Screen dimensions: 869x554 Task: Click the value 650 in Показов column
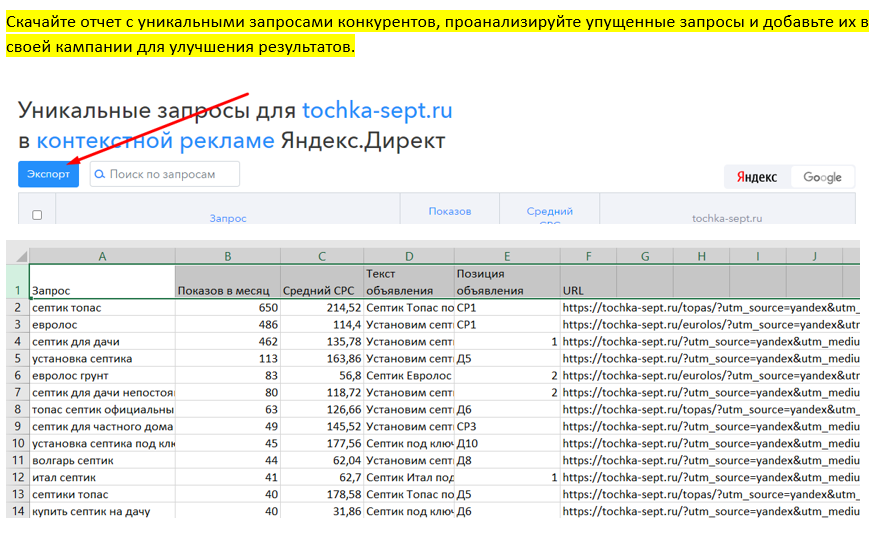[228, 307]
